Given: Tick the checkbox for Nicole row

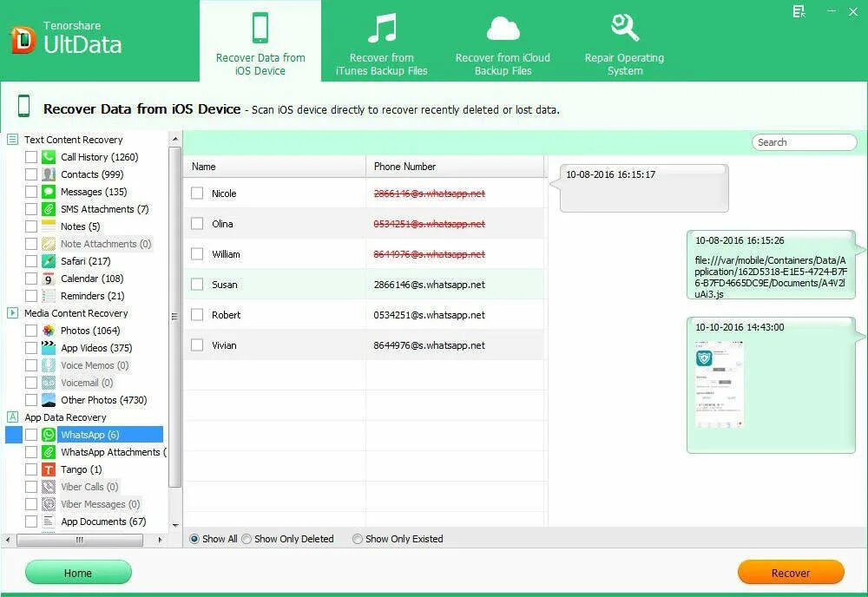Looking at the screenshot, I should point(197,194).
